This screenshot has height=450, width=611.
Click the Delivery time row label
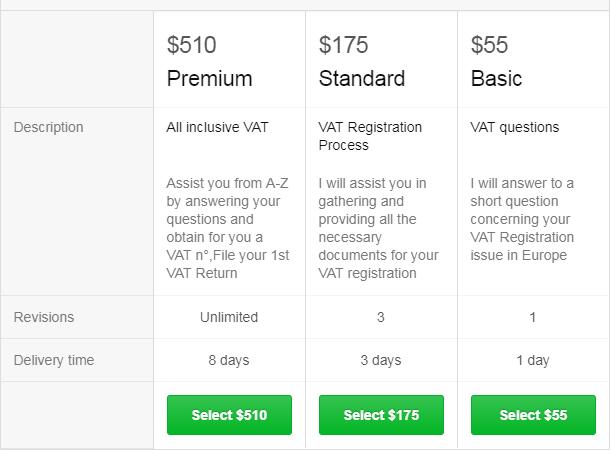(x=54, y=360)
